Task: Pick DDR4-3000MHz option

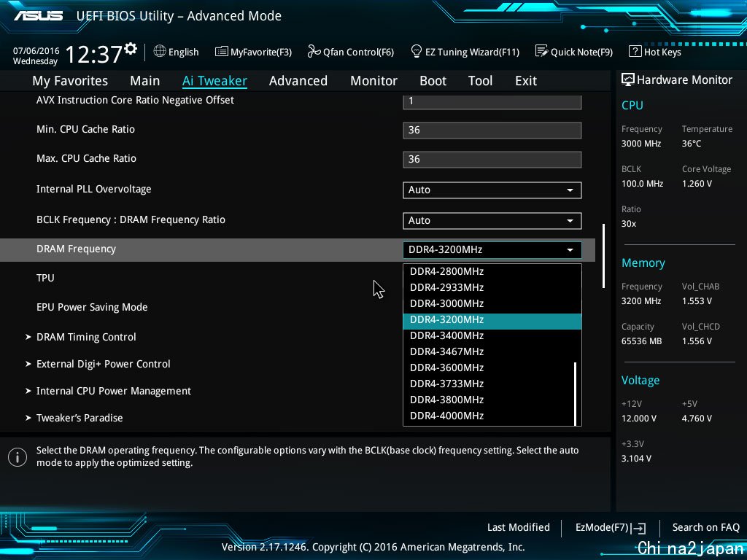Action: pos(492,304)
